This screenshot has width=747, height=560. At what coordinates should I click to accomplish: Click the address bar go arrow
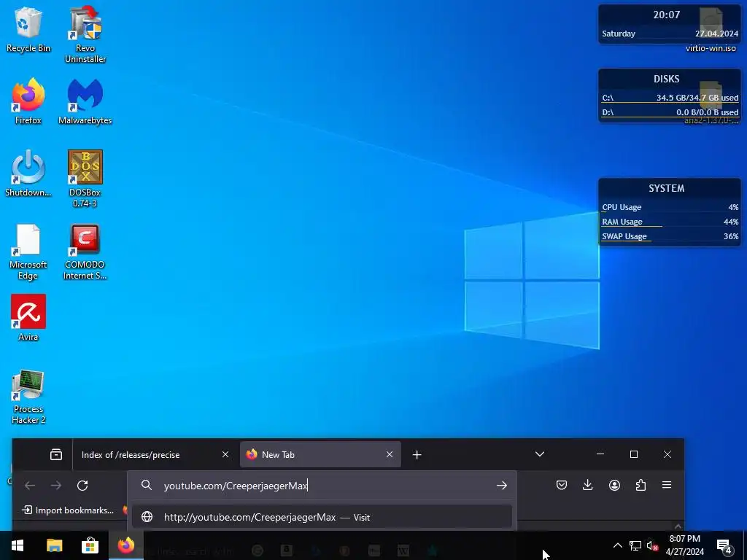click(x=502, y=485)
